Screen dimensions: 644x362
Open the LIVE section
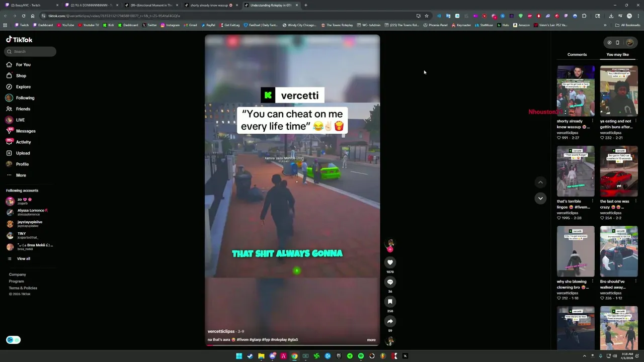pos(16,120)
